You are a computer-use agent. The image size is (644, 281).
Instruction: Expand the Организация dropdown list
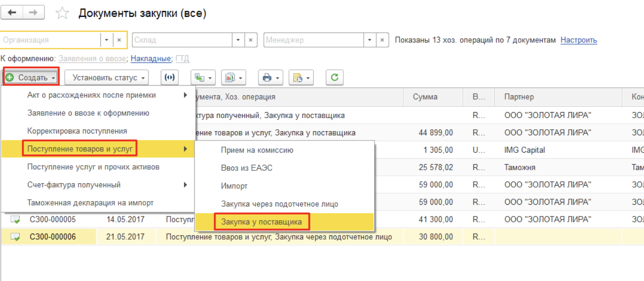[x=106, y=40]
